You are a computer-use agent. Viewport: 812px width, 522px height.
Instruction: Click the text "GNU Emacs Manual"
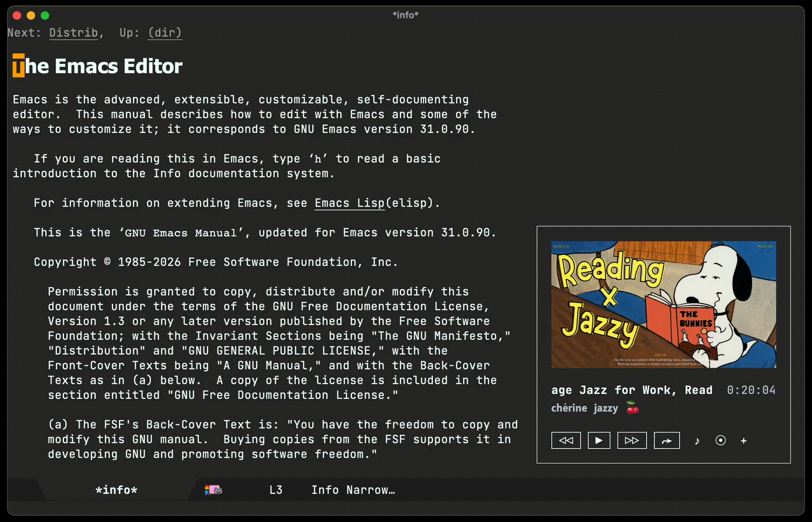(181, 233)
